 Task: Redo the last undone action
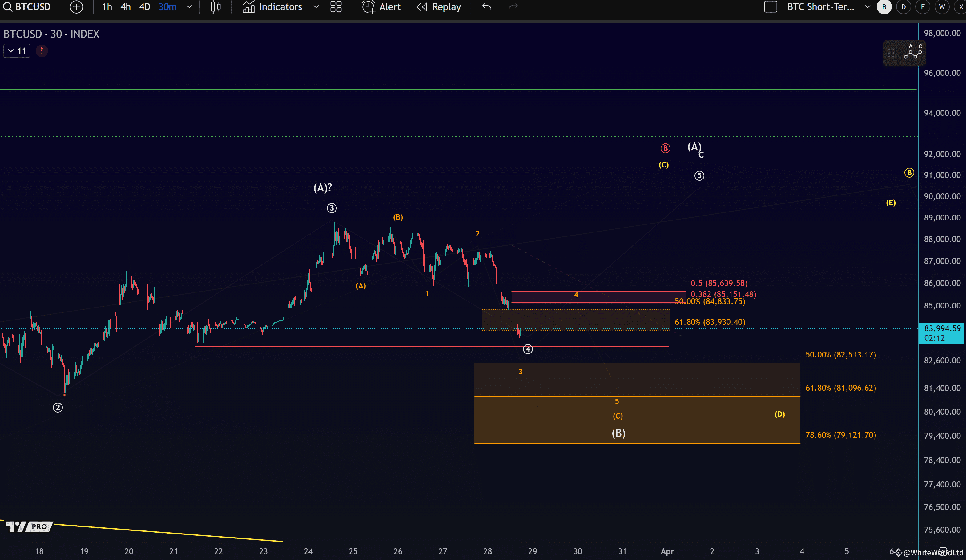[x=513, y=7]
